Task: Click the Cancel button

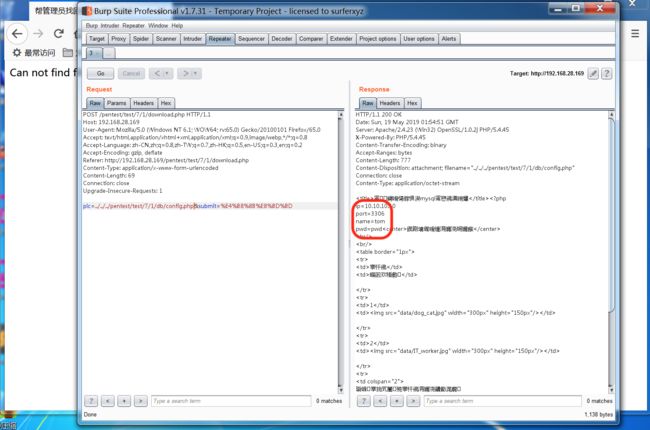Action: (131, 73)
